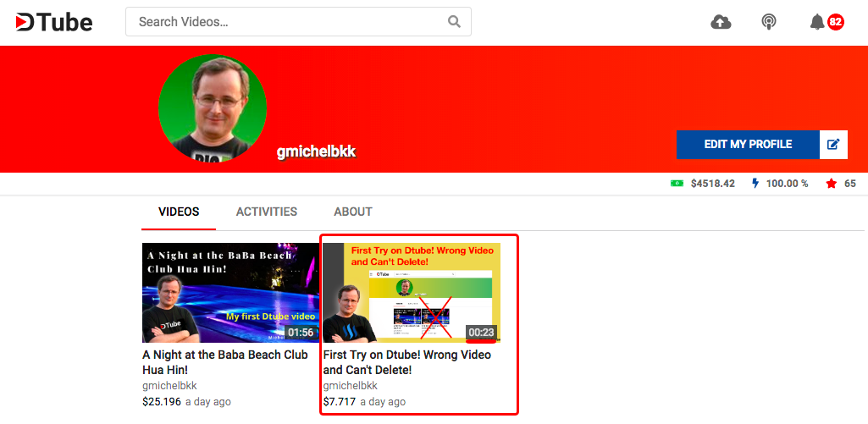Click the pencil edit icon button
The width and height of the screenshot is (868, 424).
833,145
